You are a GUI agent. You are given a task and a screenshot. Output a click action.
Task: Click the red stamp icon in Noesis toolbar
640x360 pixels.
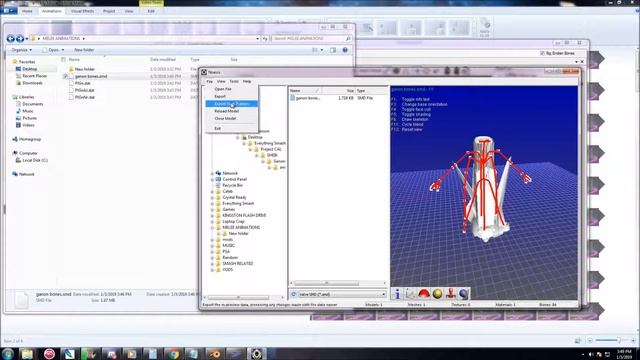point(451,294)
